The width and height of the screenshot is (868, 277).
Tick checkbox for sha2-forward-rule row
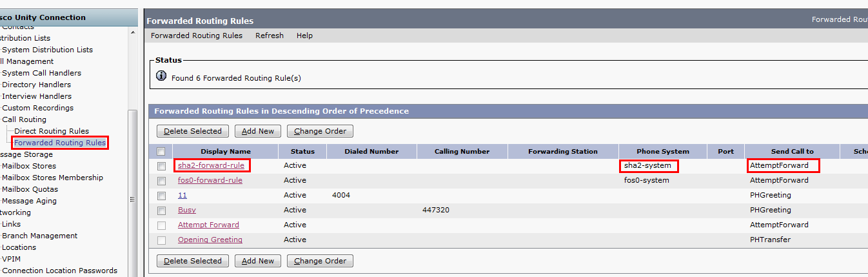(x=161, y=166)
